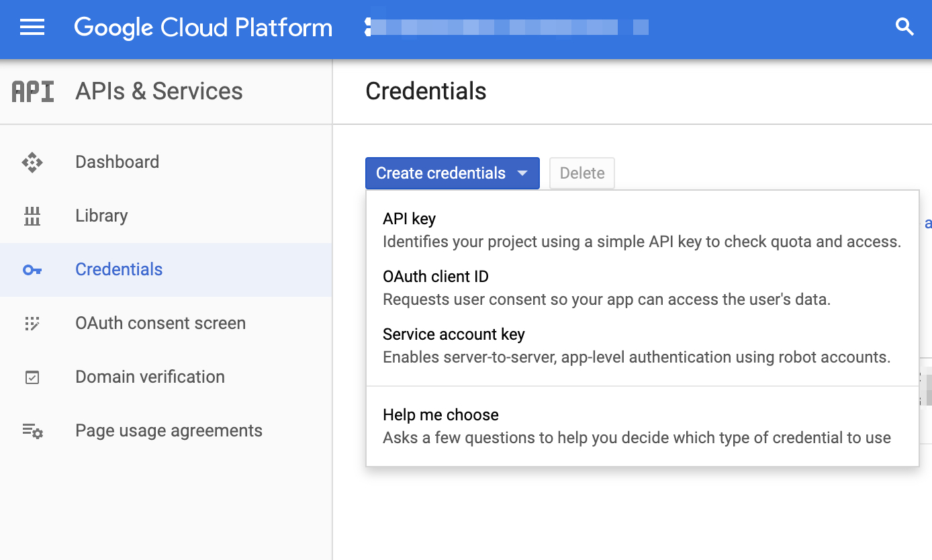Choose OAuth client ID option
This screenshot has height=560, width=932.
coord(642,288)
